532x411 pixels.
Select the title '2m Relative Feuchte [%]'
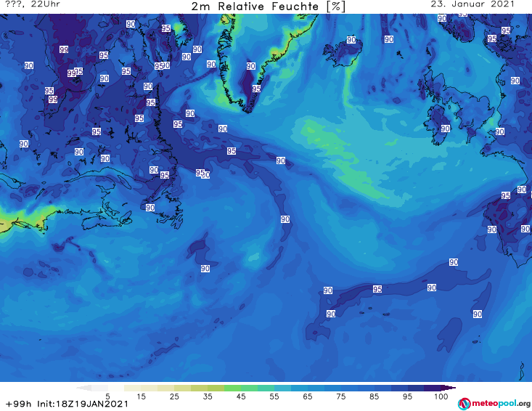(x=268, y=6)
